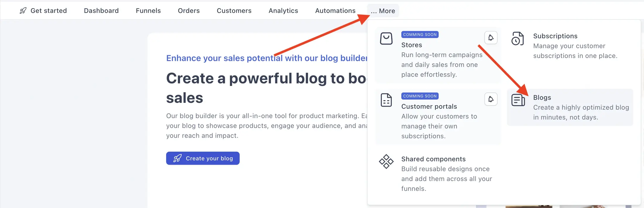Click the Shared components diamond icon

tap(386, 161)
